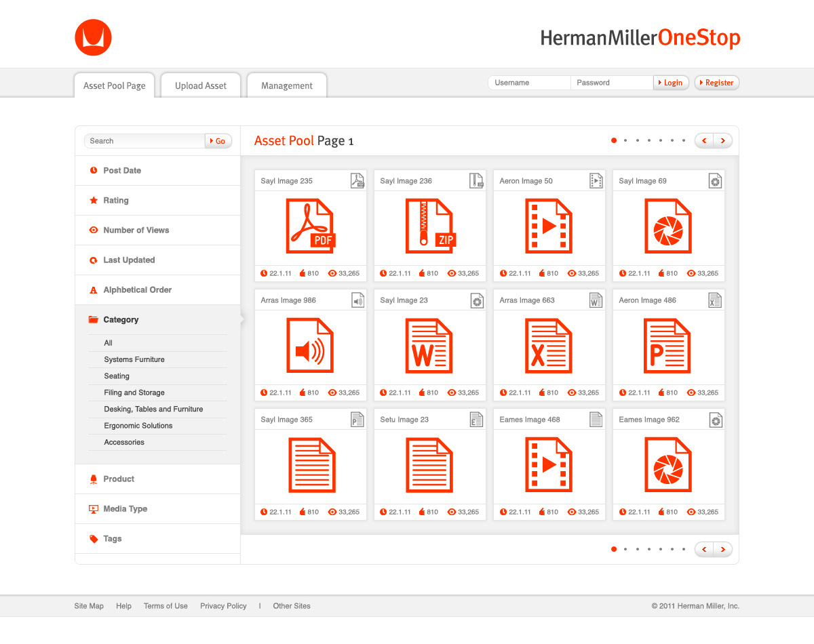Click small PowerPoint type icon on Sayl Image 365

(357, 419)
